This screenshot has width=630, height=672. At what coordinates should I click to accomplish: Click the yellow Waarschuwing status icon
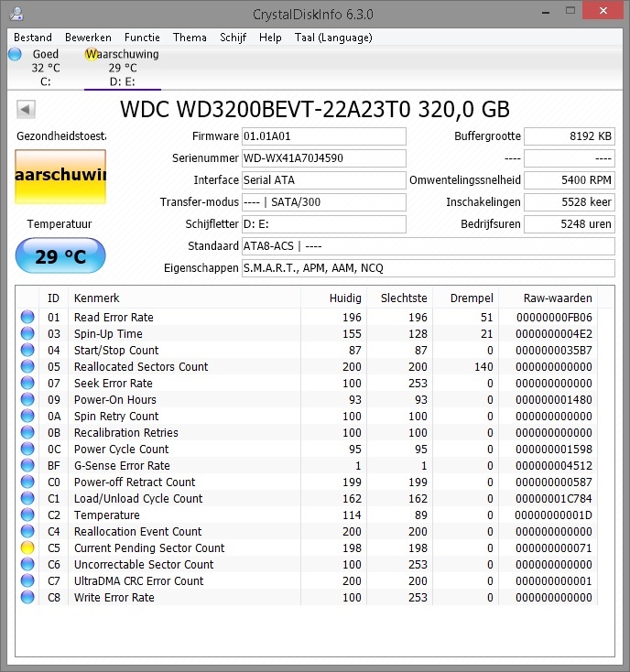[x=91, y=54]
